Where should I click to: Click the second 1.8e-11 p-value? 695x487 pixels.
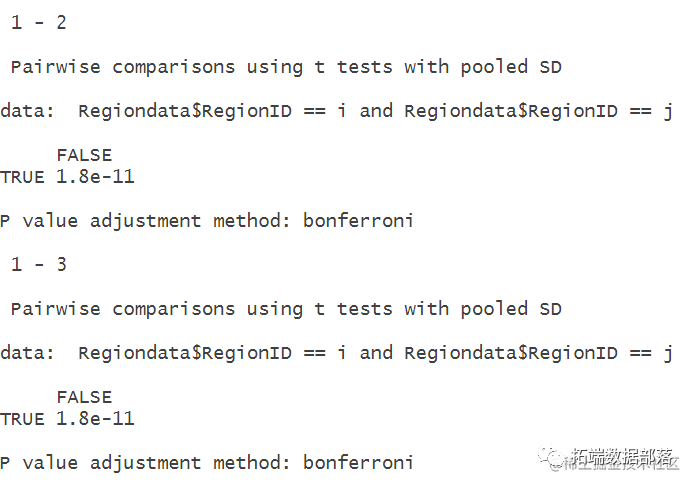point(95,419)
